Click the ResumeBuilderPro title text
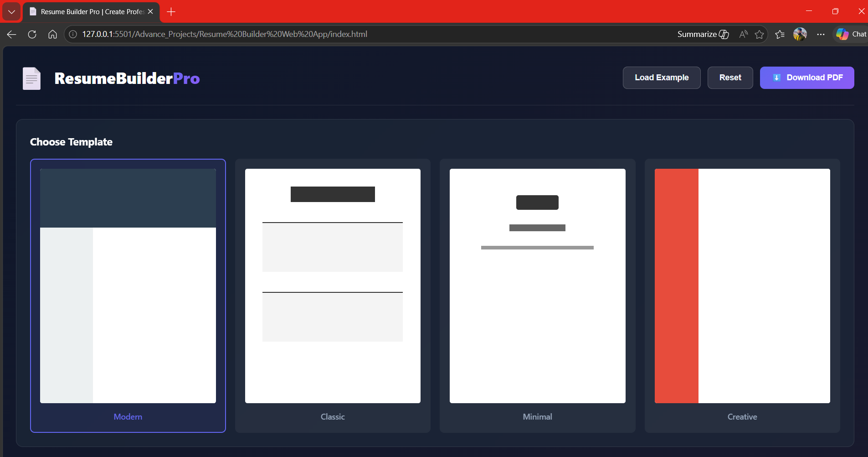Screen dimensions: 868x457 click(x=127, y=78)
